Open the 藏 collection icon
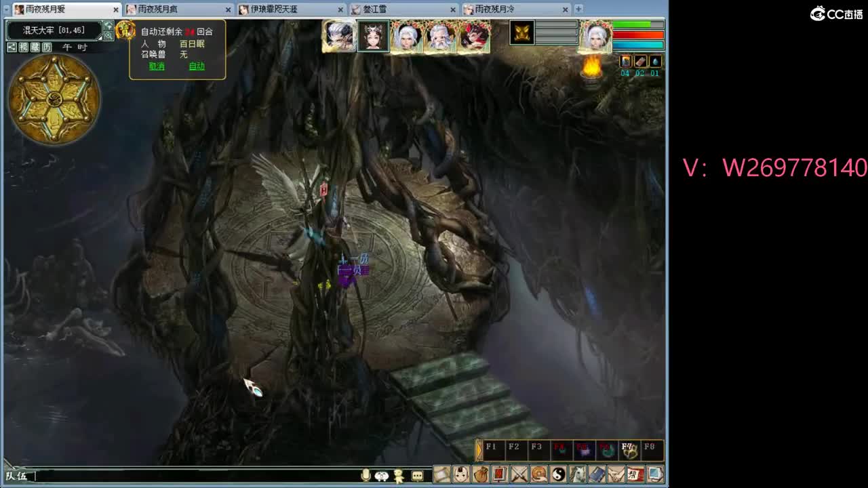868x488 pixels. (35, 47)
